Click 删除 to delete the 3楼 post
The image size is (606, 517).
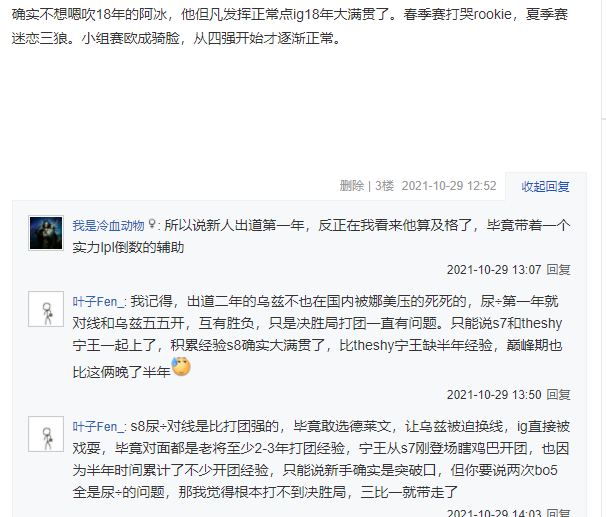point(352,186)
